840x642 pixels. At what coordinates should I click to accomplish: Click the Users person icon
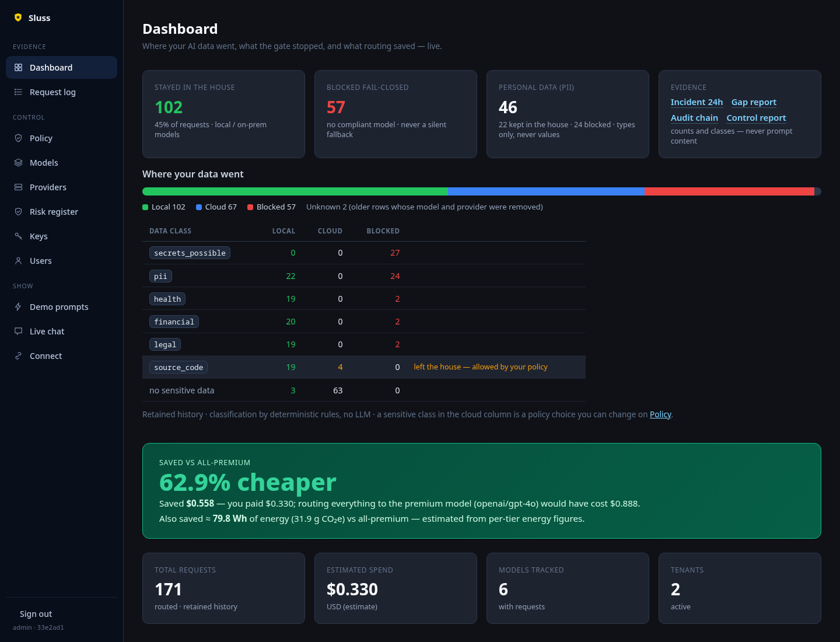18,261
